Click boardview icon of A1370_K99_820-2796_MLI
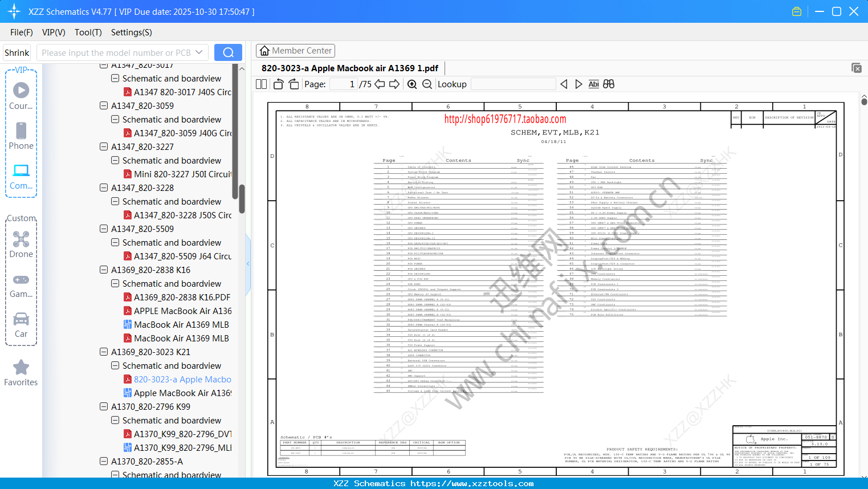The image size is (868, 489). 128,447
